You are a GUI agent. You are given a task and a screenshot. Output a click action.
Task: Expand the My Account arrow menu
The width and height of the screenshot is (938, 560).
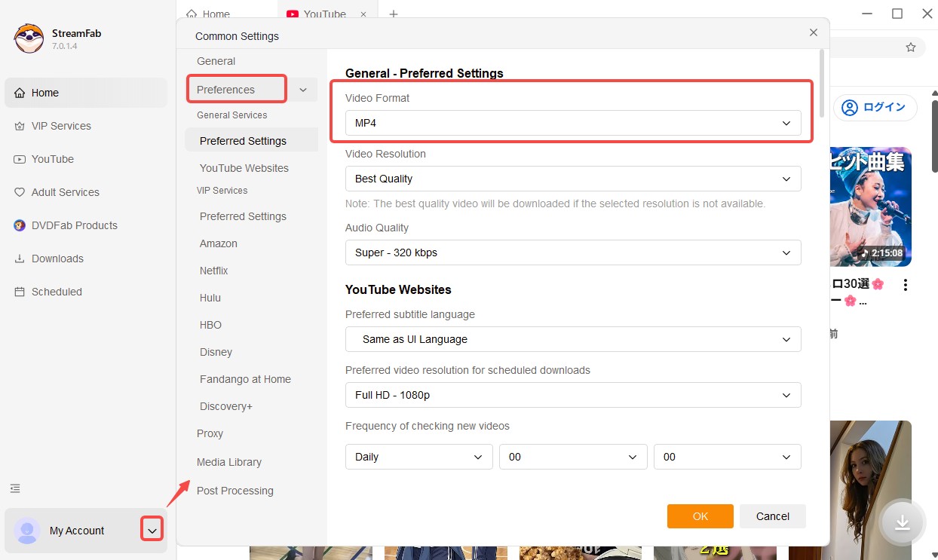(x=152, y=531)
